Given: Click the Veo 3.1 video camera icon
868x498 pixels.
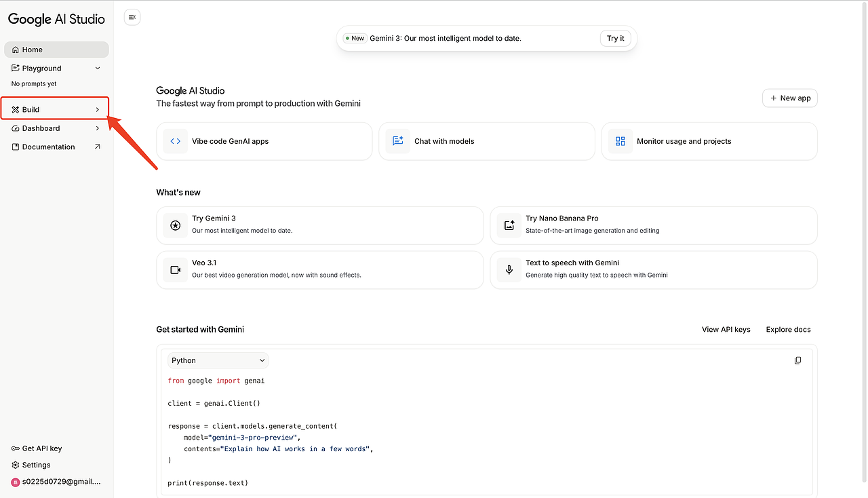Looking at the screenshot, I should pyautogui.click(x=176, y=269).
